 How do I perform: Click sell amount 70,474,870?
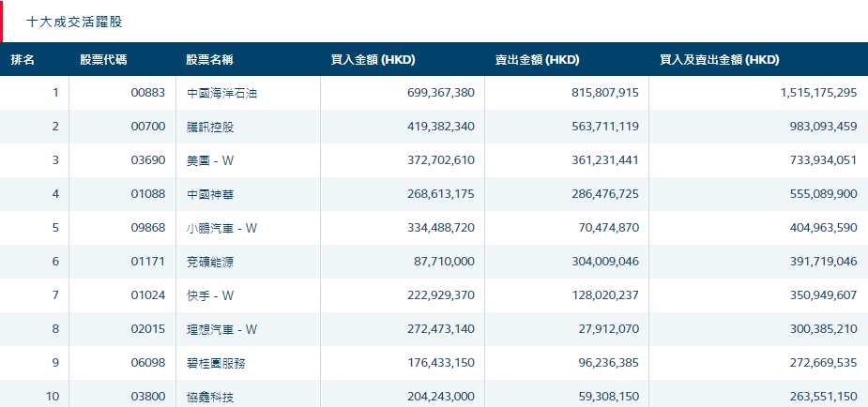(609, 228)
